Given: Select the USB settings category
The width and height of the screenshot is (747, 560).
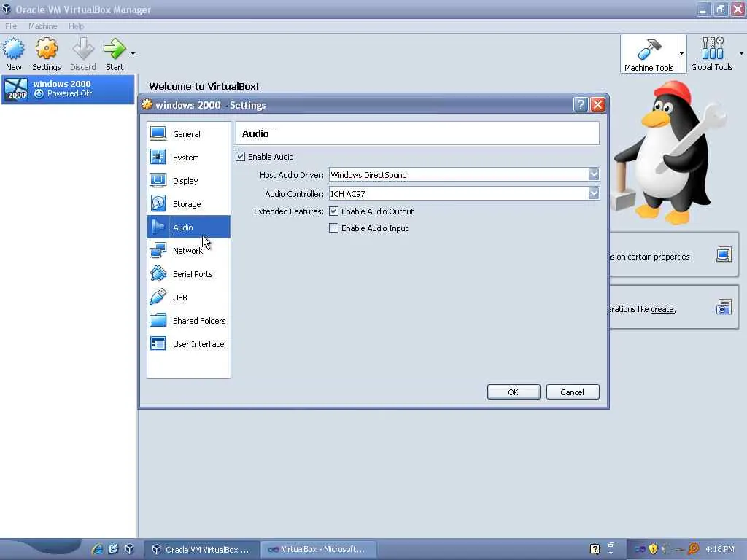Looking at the screenshot, I should point(189,297).
